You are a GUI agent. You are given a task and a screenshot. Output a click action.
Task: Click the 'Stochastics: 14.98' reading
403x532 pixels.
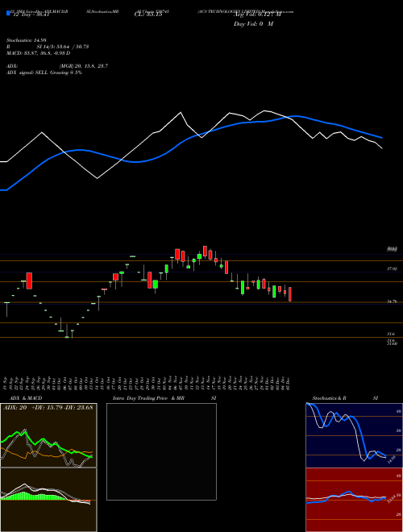coord(26,41)
